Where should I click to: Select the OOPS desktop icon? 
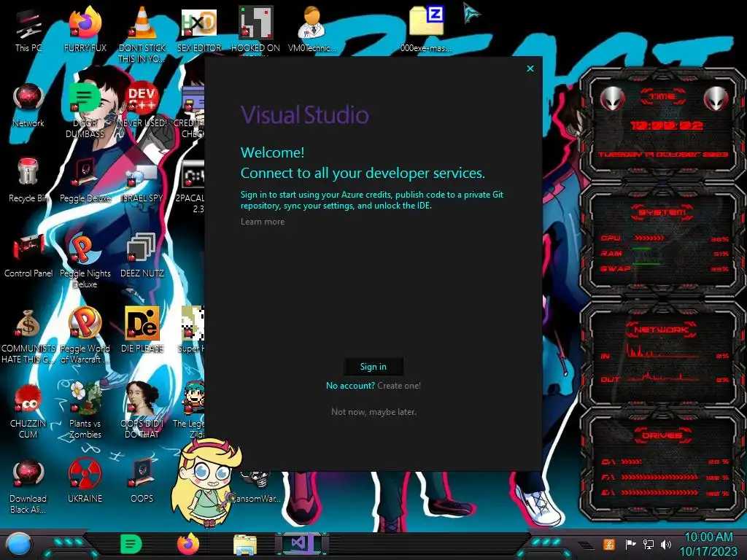pyautogui.click(x=142, y=481)
